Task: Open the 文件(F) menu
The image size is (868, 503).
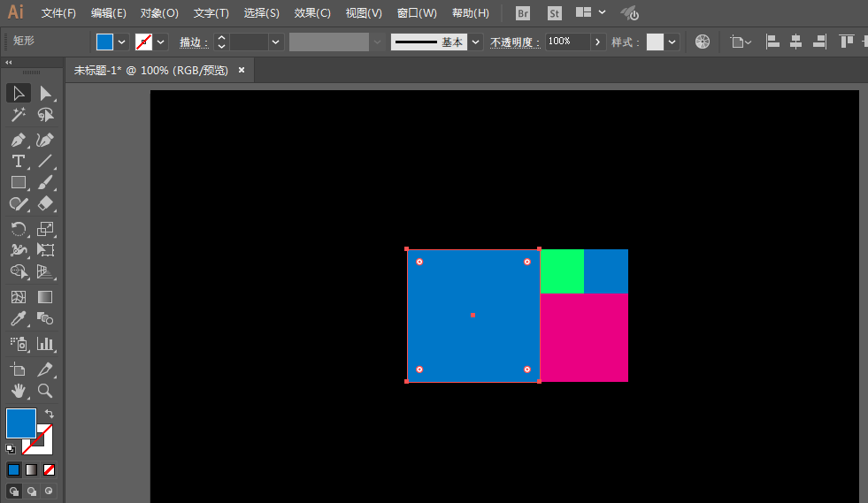Action: tap(58, 13)
